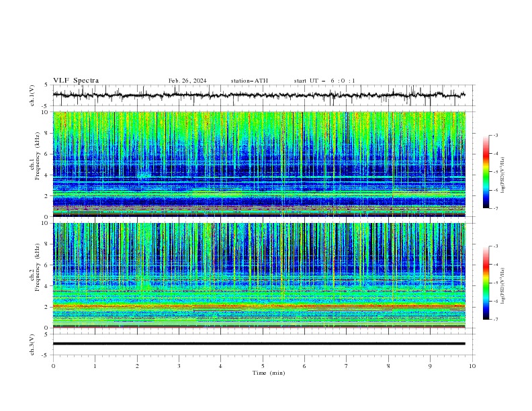Click the '9' tick on the Time axis
The height and width of the screenshot is (411, 532).
click(430, 366)
